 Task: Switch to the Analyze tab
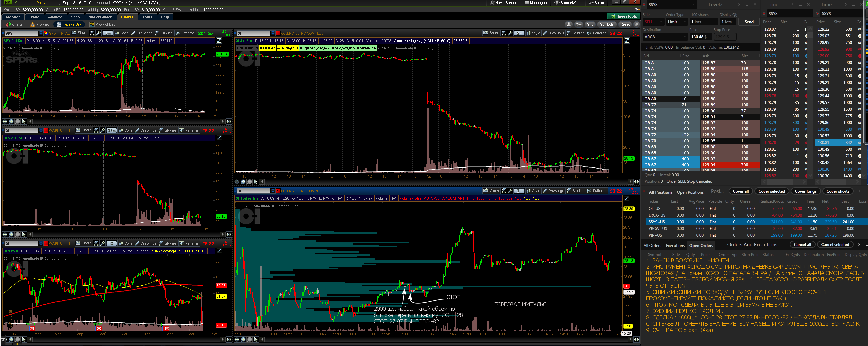(x=55, y=17)
